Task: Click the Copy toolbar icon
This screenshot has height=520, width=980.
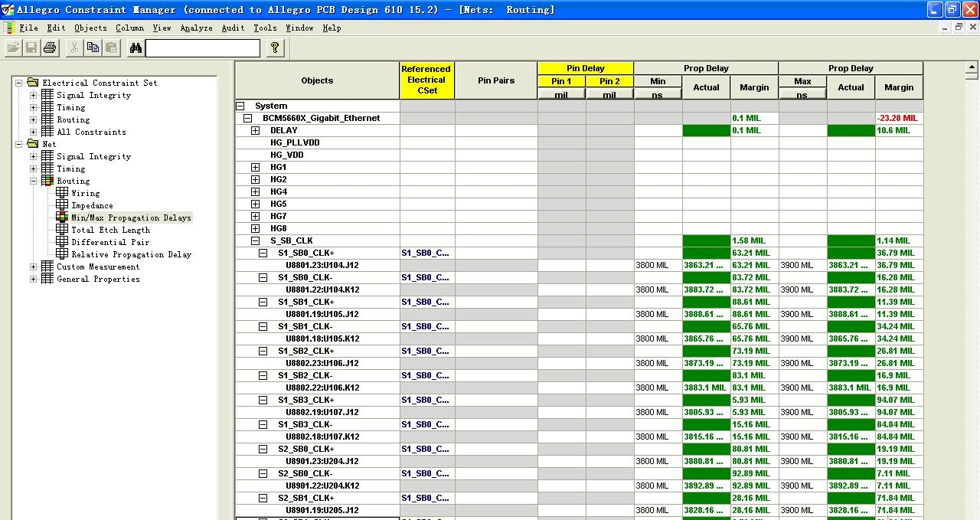Action: [x=93, y=48]
